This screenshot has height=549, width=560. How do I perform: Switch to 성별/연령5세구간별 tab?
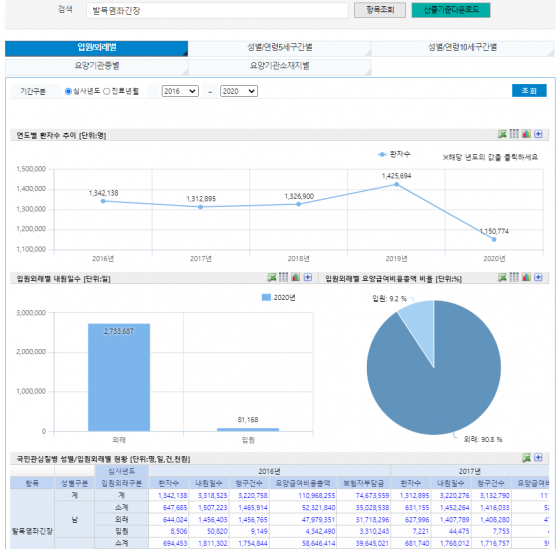[x=280, y=48]
